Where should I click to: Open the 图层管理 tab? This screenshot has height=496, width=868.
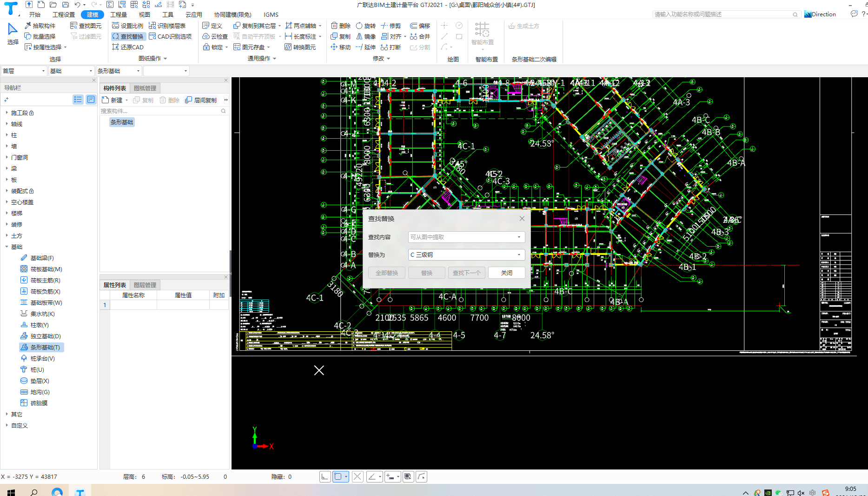click(x=145, y=285)
